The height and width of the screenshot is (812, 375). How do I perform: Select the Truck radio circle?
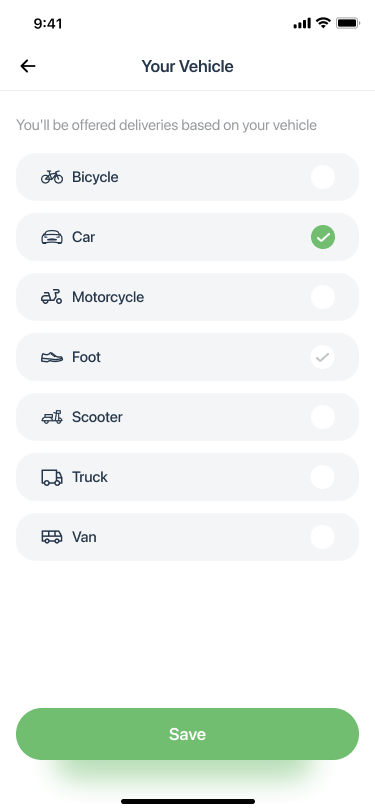click(323, 477)
